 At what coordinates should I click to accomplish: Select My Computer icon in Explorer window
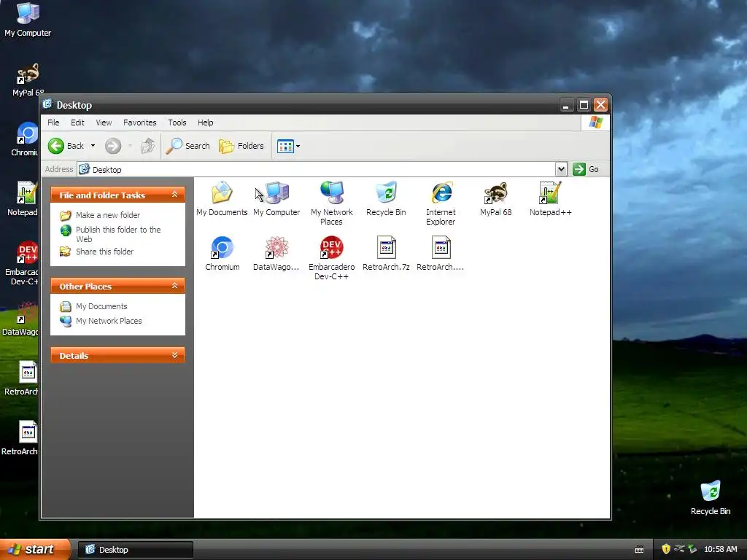(276, 192)
